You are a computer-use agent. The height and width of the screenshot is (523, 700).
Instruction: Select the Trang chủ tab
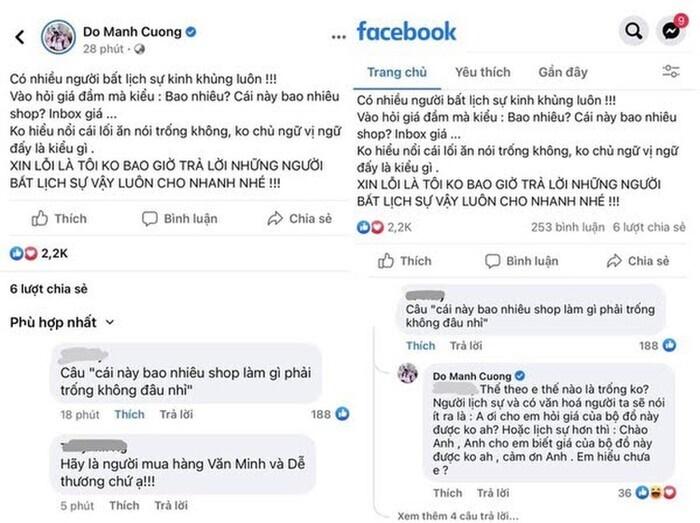(397, 72)
